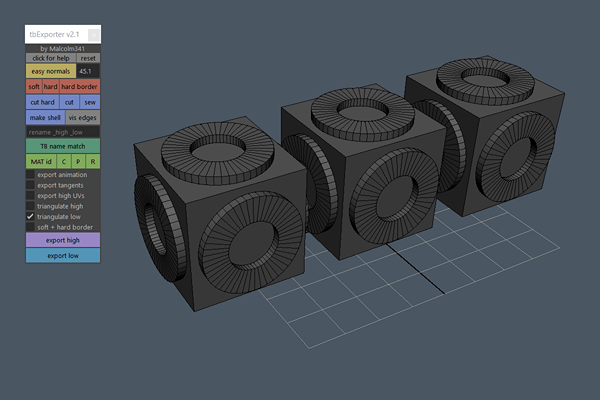
Task: Apply hard border to edges
Action: [80, 87]
